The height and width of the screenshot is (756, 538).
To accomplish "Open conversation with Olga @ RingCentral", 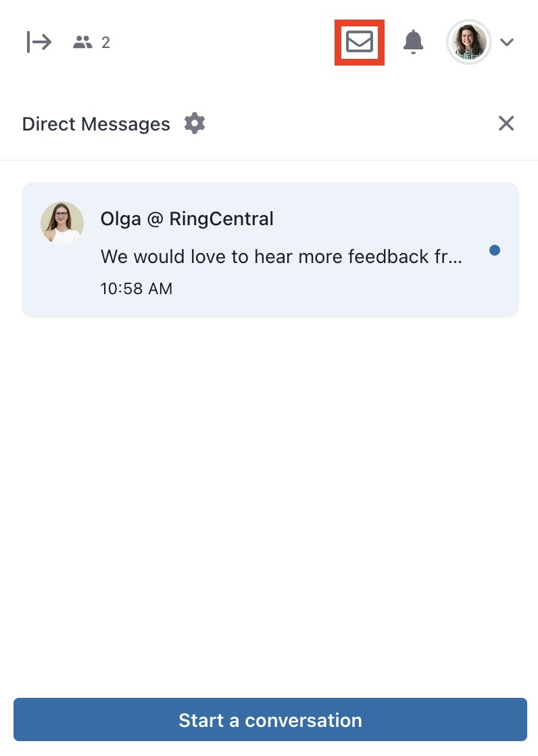I will 187,219.
